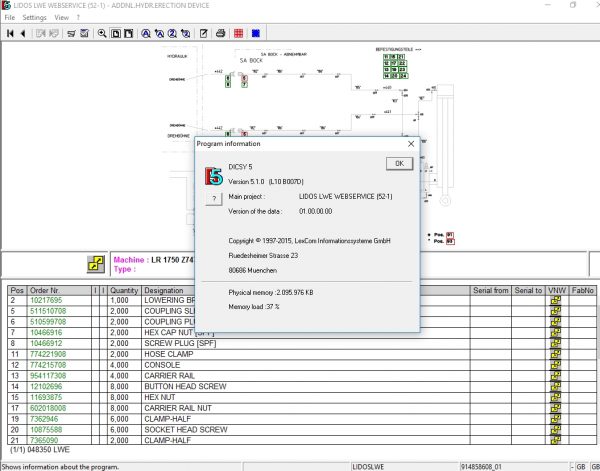Screen dimensions: 600x471
Task: Select BUTTON HEAD SCREW designation
Action: click(185, 387)
